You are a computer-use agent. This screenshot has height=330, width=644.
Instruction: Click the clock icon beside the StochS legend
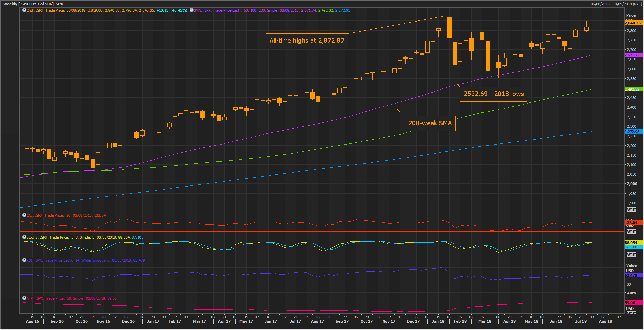tap(24, 237)
